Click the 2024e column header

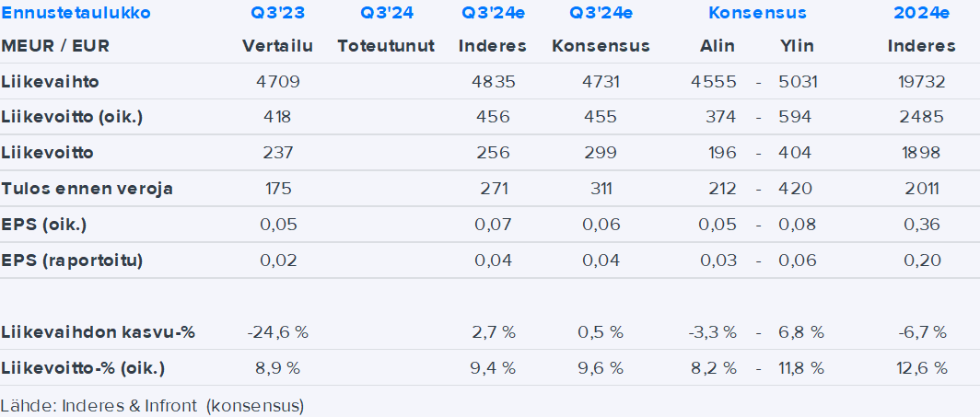coord(920,13)
